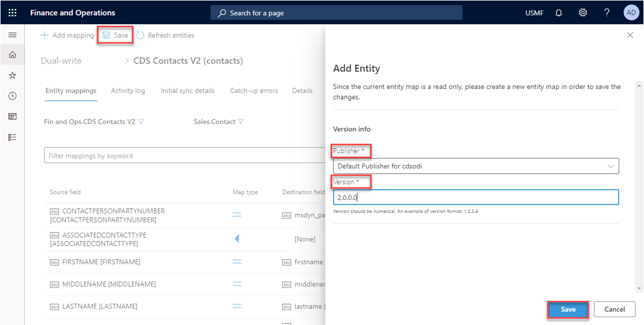This screenshot has width=644, height=325.
Task: Open the Dual-write breadcrumb link
Action: [61, 60]
